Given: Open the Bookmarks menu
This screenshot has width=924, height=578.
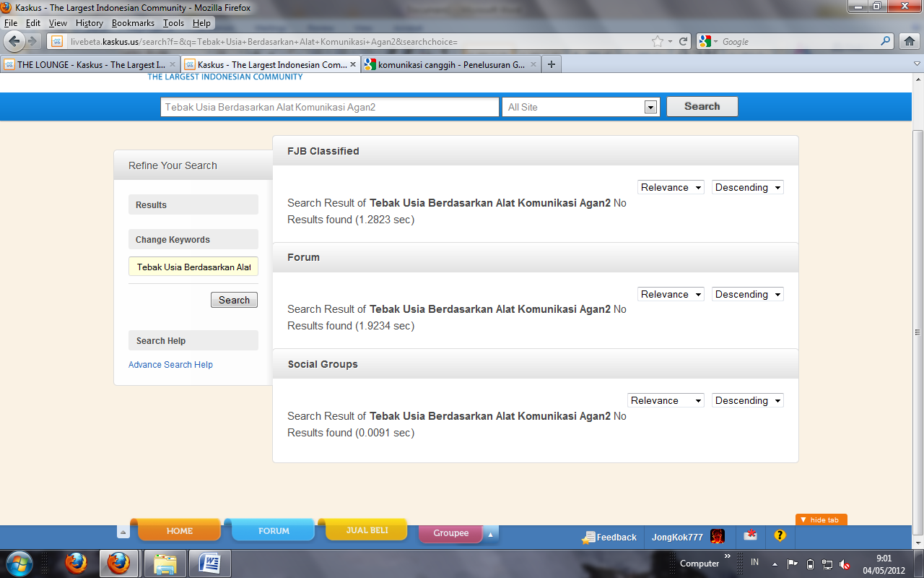Looking at the screenshot, I should (x=133, y=23).
